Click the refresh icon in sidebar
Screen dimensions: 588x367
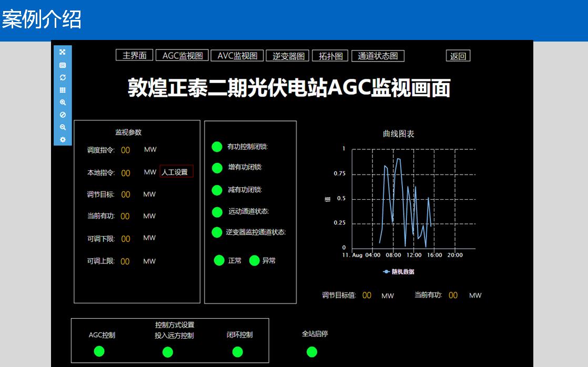(63, 78)
